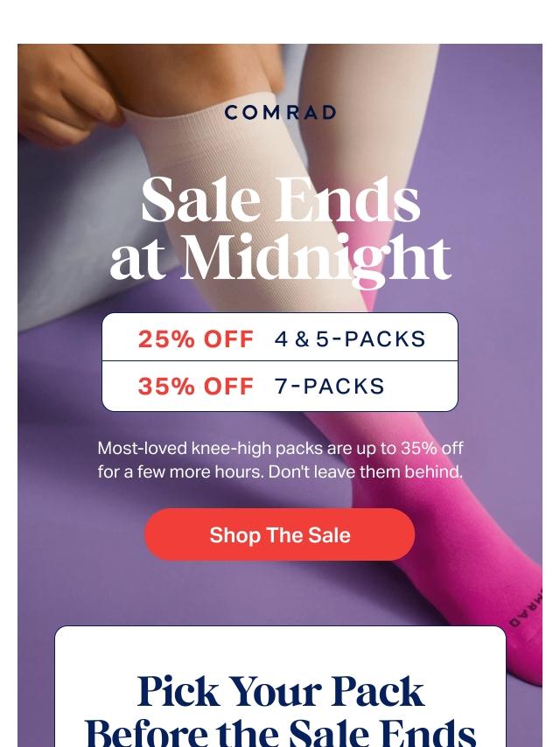The height and width of the screenshot is (747, 560).
Task: Click the 7-PACKS label
Action: click(329, 386)
